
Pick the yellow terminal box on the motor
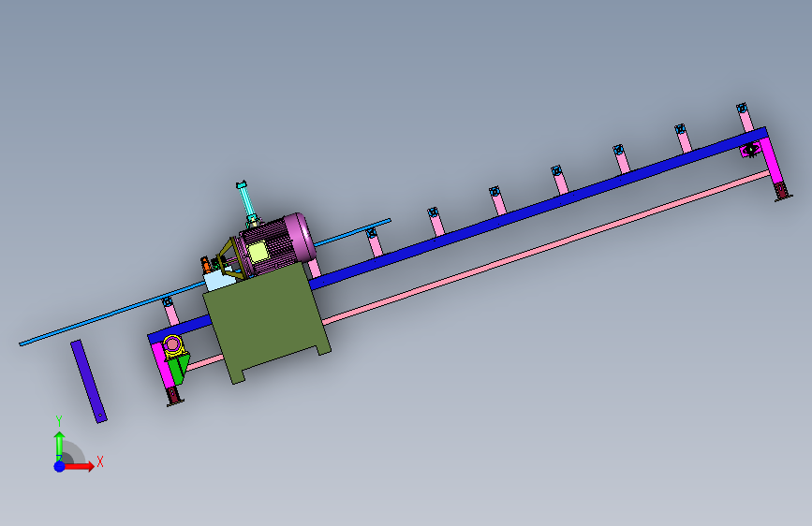point(258,252)
